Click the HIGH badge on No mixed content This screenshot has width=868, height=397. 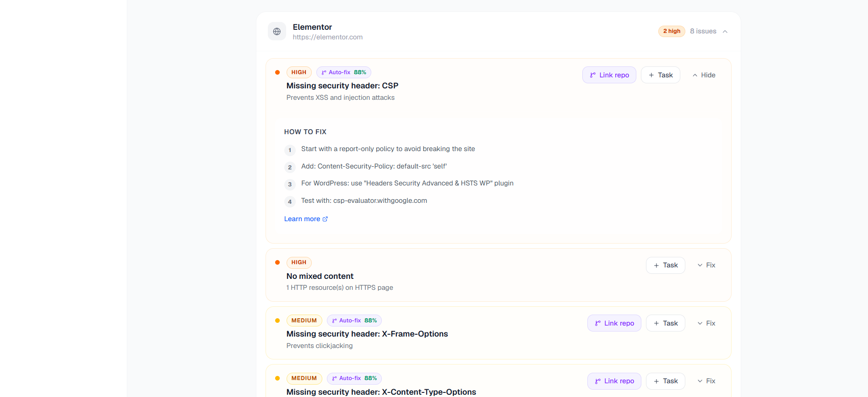(299, 262)
